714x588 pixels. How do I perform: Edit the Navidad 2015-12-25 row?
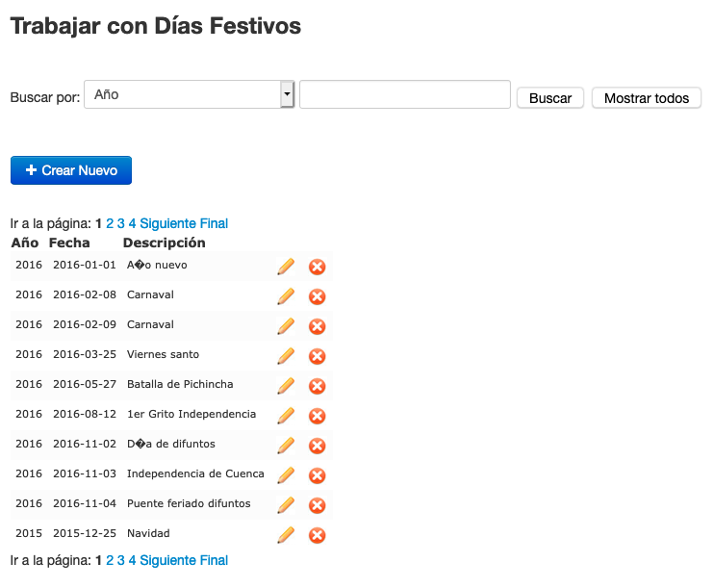tap(286, 535)
